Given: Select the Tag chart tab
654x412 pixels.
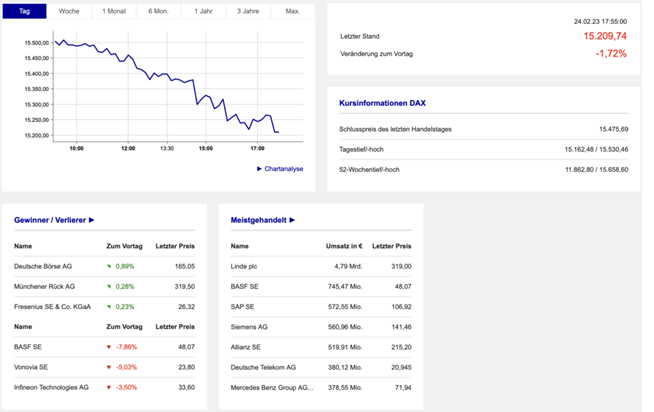Looking at the screenshot, I should tap(25, 10).
